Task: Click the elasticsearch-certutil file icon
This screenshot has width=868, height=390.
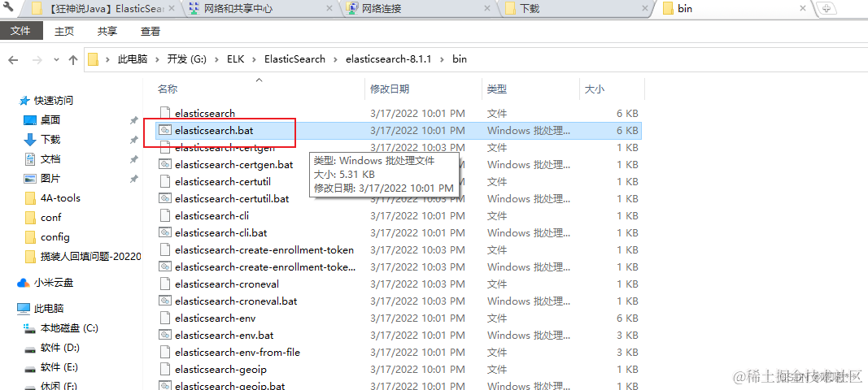Action: pyautogui.click(x=164, y=181)
